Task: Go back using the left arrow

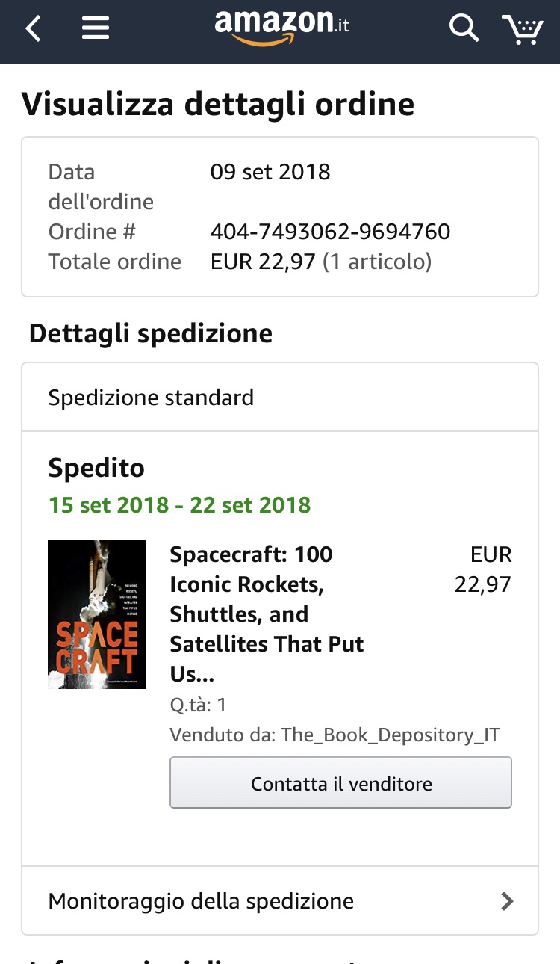Action: 34,29
